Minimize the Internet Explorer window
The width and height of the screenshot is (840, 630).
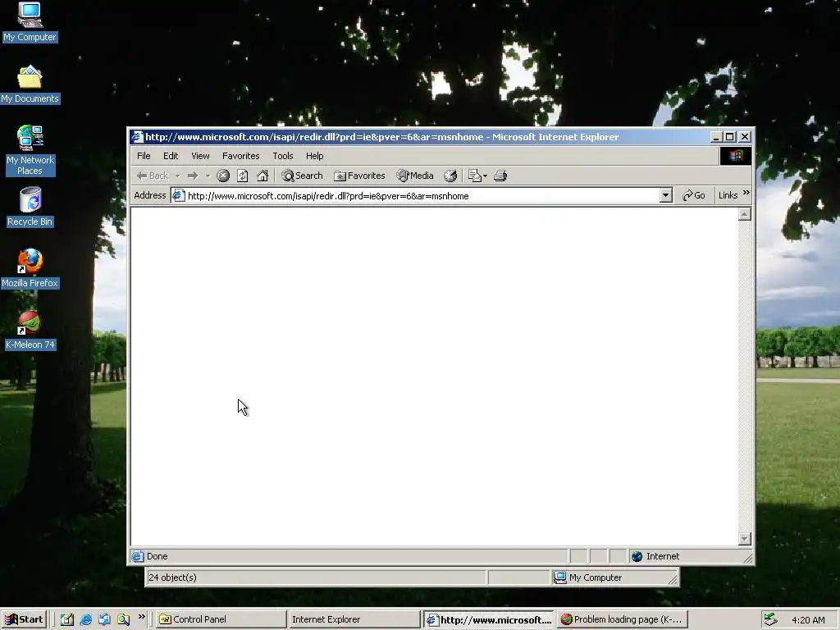[x=715, y=137]
